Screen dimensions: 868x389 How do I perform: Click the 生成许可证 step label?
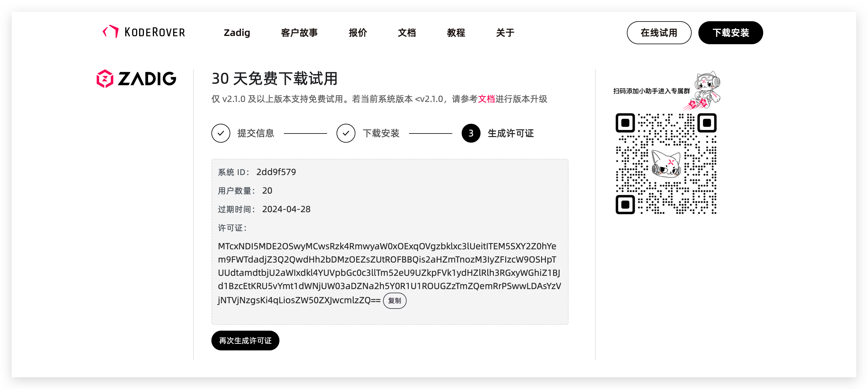[x=511, y=133]
